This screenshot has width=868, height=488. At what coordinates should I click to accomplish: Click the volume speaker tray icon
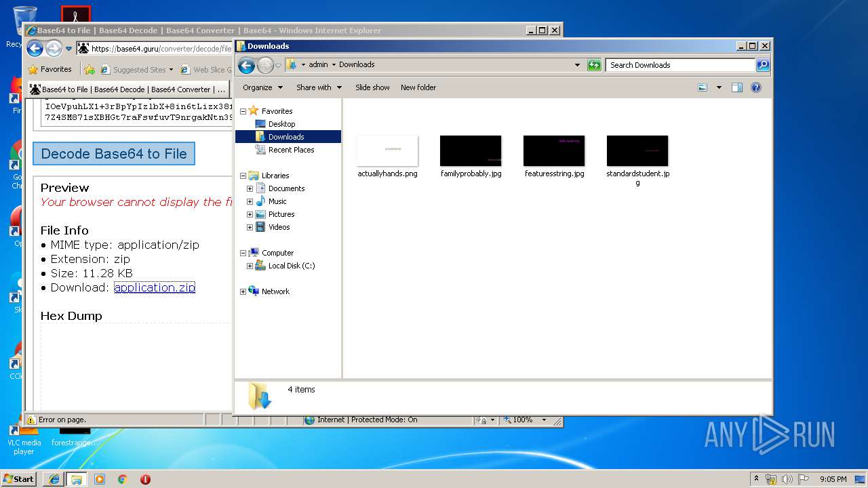[x=787, y=479]
